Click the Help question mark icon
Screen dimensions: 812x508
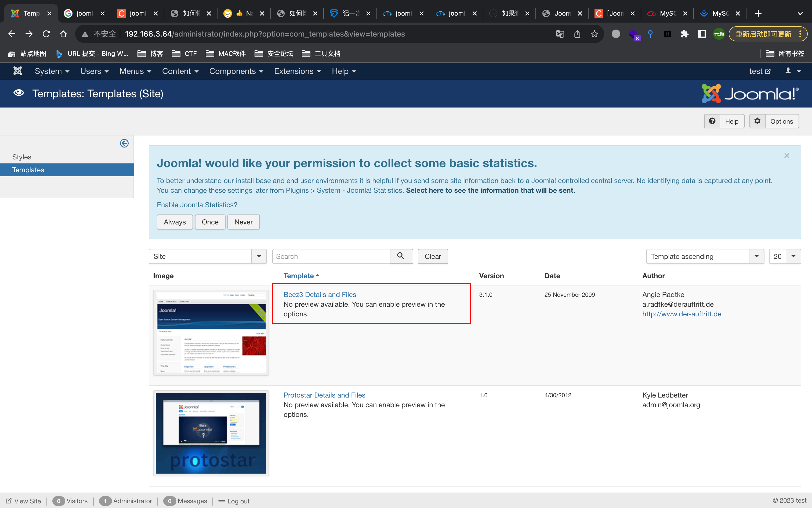(x=712, y=121)
